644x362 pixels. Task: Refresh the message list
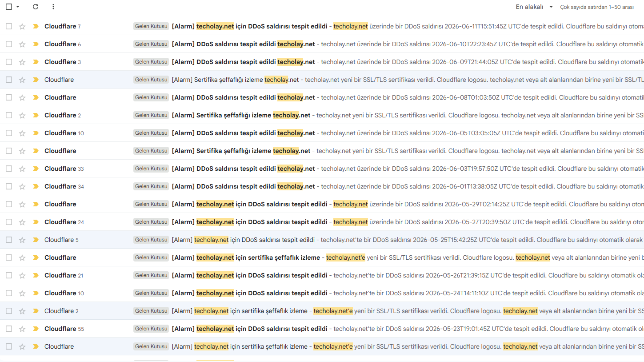36,7
